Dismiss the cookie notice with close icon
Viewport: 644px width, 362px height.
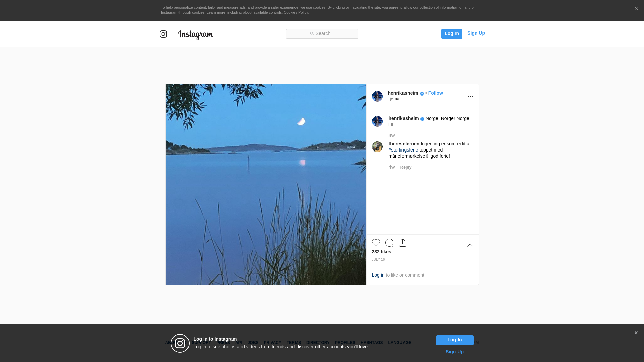(x=636, y=9)
